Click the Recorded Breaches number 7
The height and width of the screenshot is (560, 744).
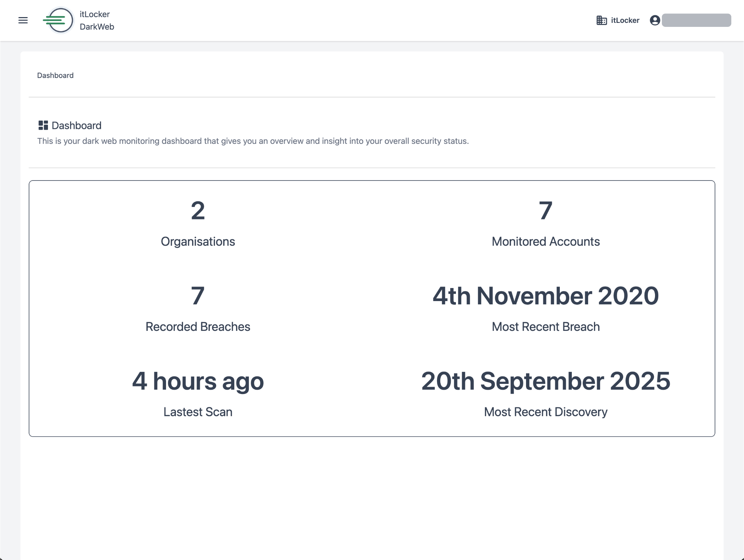pos(198,296)
